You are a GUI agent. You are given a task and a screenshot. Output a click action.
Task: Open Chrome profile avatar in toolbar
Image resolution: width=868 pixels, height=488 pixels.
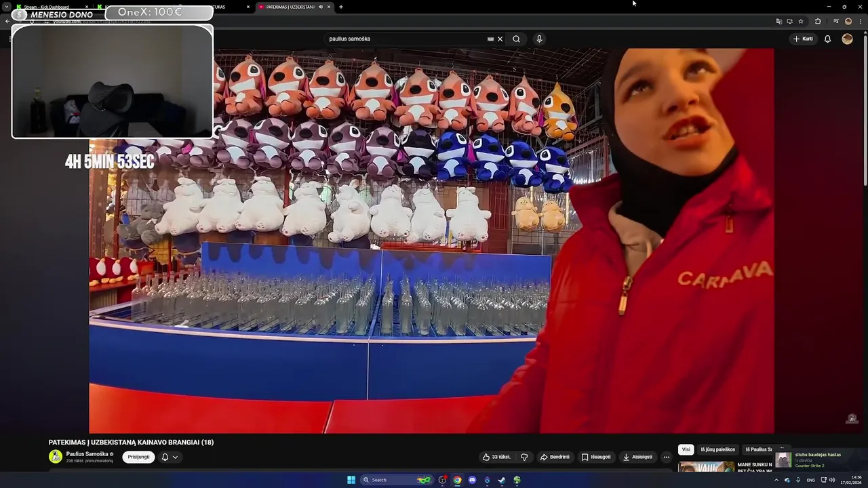(848, 21)
